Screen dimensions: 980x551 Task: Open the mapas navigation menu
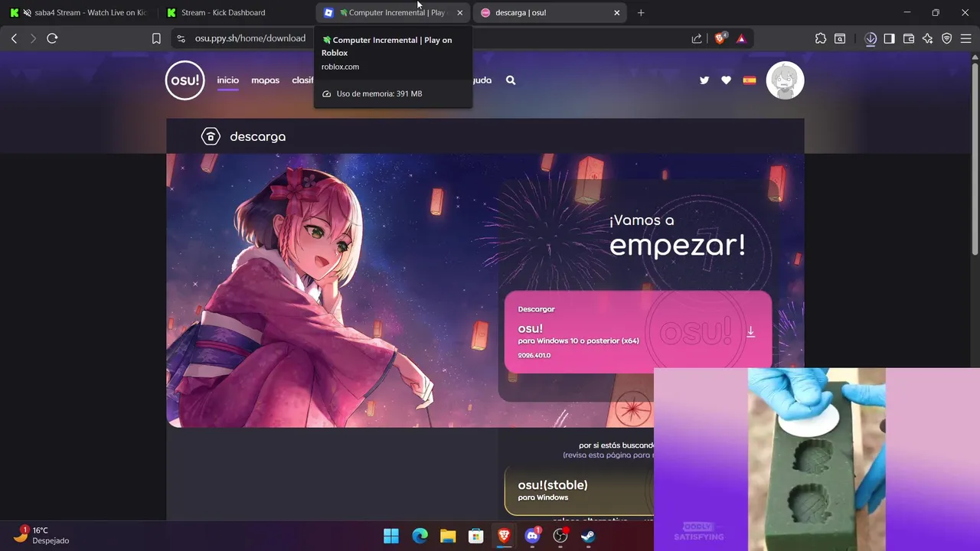(265, 80)
